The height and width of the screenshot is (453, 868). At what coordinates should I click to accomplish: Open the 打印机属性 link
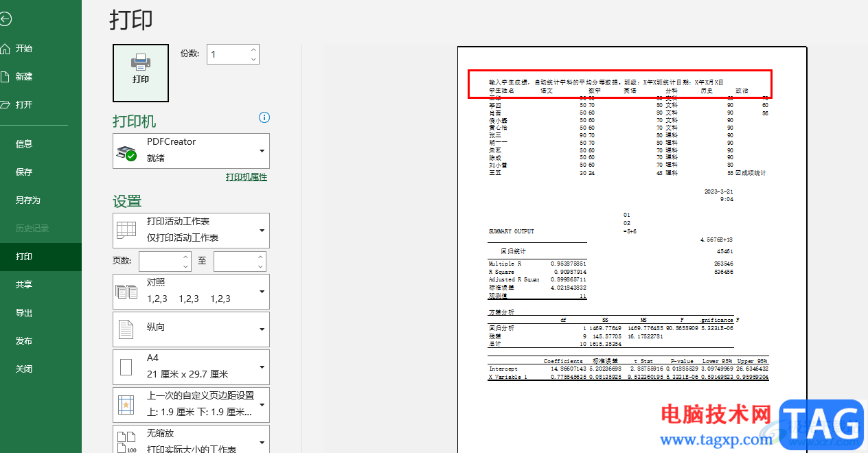247,177
